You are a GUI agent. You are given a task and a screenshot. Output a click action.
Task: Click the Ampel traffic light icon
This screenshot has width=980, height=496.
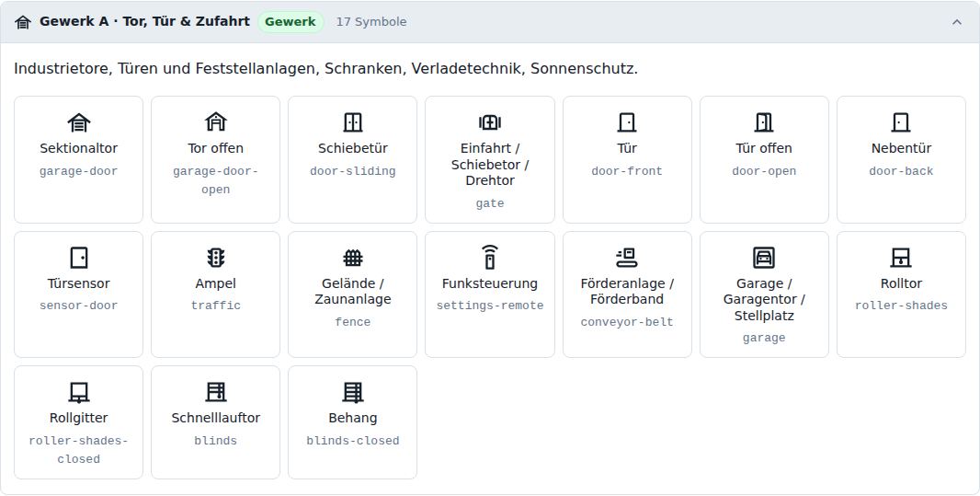click(216, 258)
